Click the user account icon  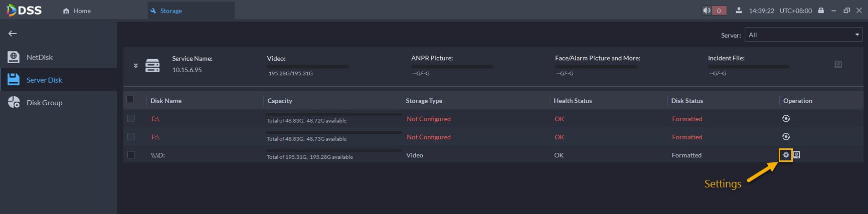[x=739, y=11]
